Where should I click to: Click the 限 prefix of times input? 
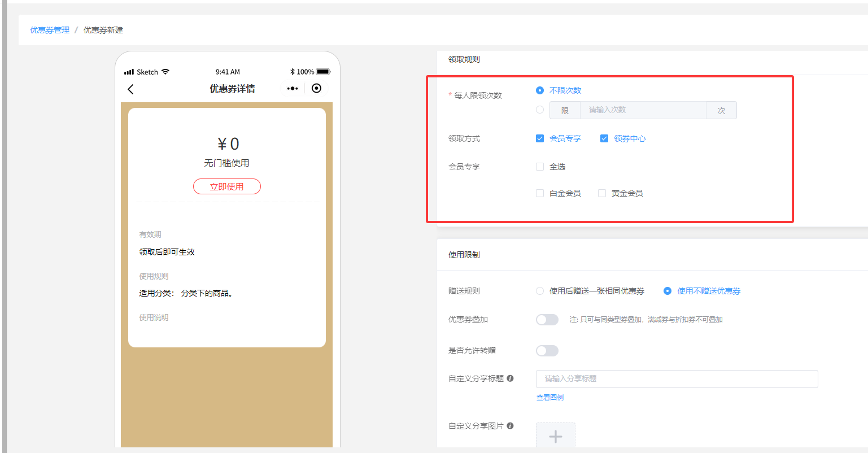click(565, 110)
